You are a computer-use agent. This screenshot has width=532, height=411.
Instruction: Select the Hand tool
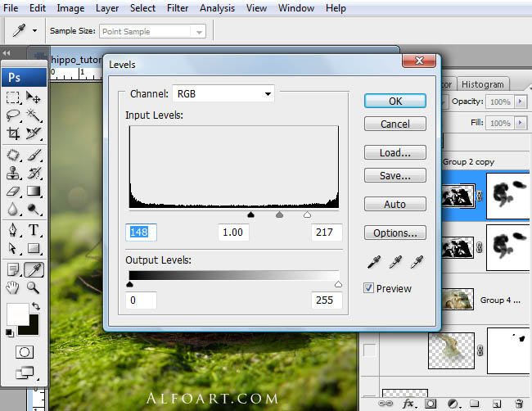pyautogui.click(x=13, y=287)
